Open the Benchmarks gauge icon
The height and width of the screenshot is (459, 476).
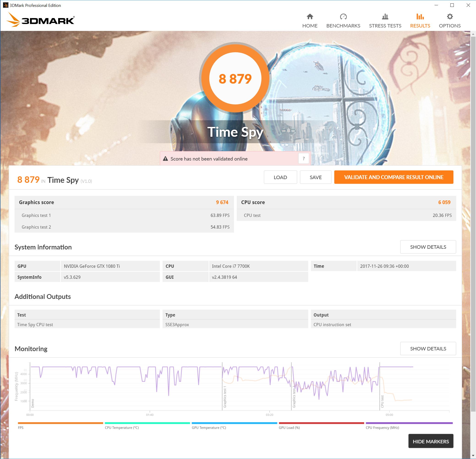343,16
